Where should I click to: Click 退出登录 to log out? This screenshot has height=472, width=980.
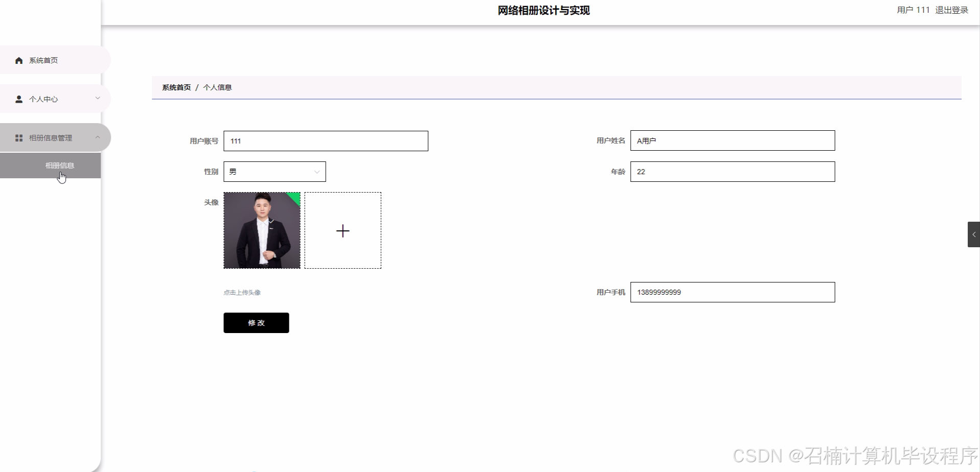point(952,10)
